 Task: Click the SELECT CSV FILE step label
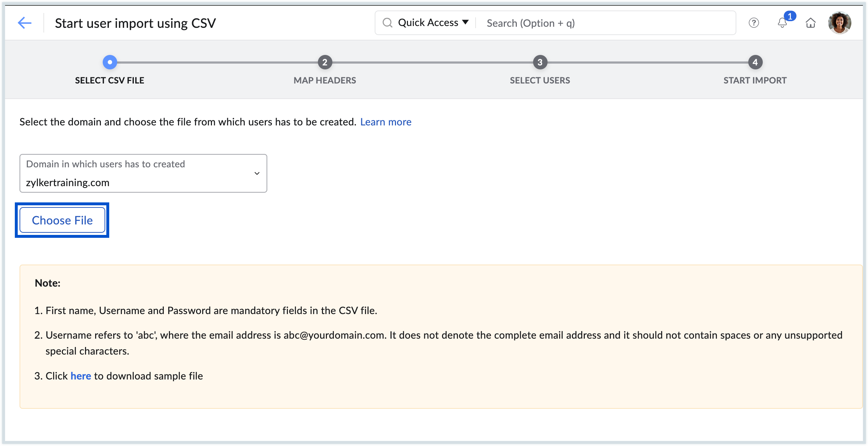pos(110,80)
